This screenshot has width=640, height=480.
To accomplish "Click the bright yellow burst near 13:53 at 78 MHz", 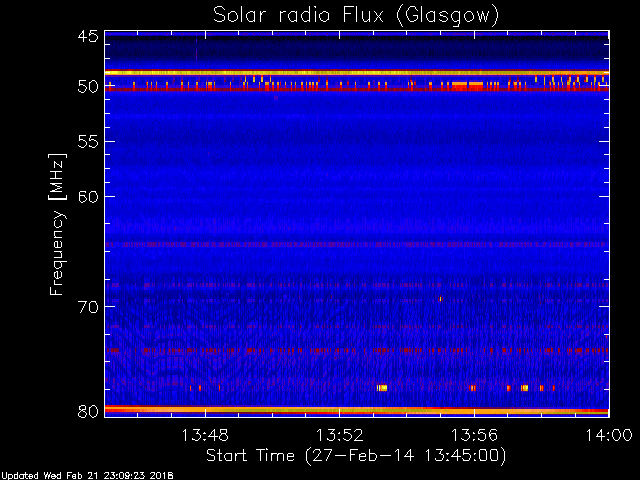I will click(x=382, y=388).
